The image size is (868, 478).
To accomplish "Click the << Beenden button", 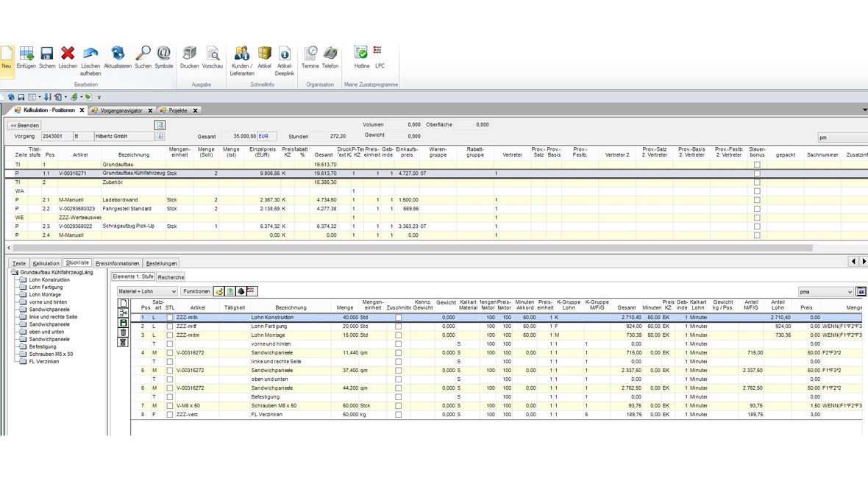I will pos(24,126).
